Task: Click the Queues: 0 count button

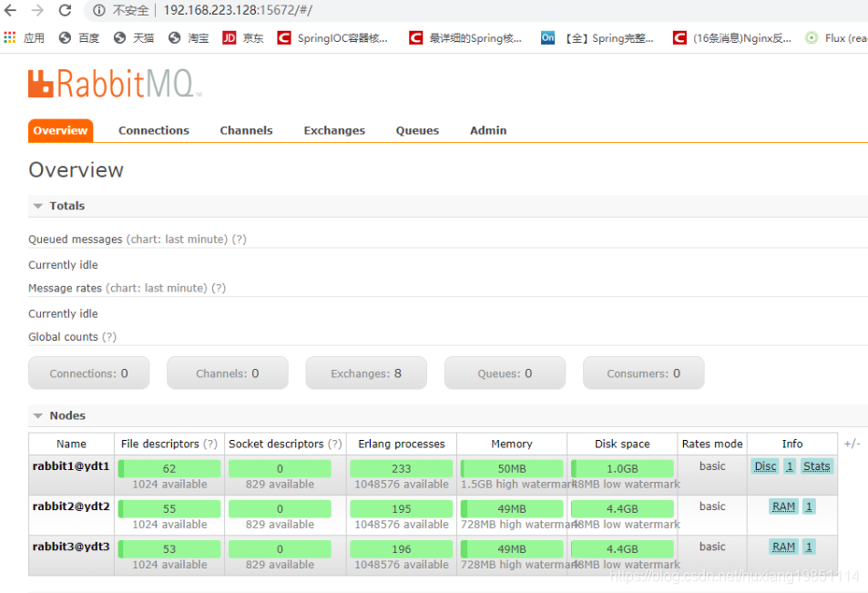Action: pyautogui.click(x=505, y=373)
